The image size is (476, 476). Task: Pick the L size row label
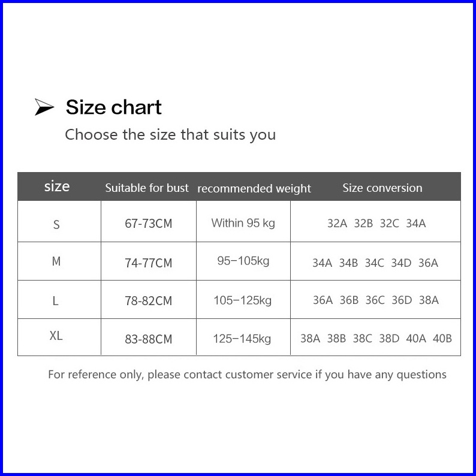click(56, 301)
